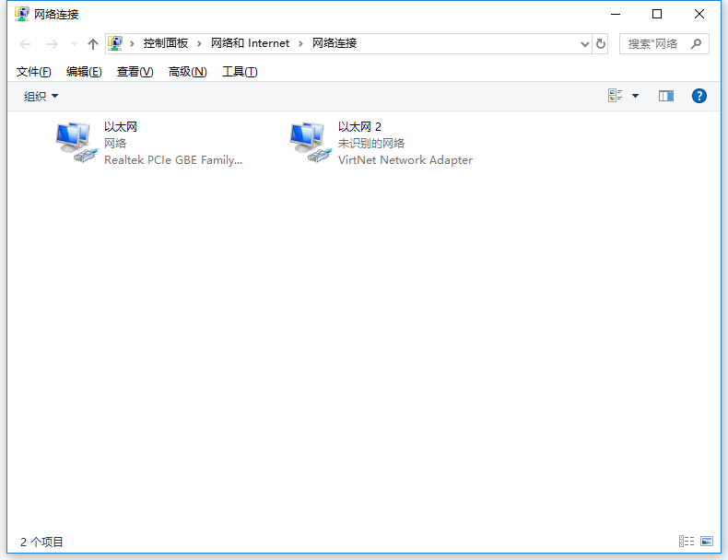Select the 以太网 Realtek adapter icon

[x=76, y=143]
